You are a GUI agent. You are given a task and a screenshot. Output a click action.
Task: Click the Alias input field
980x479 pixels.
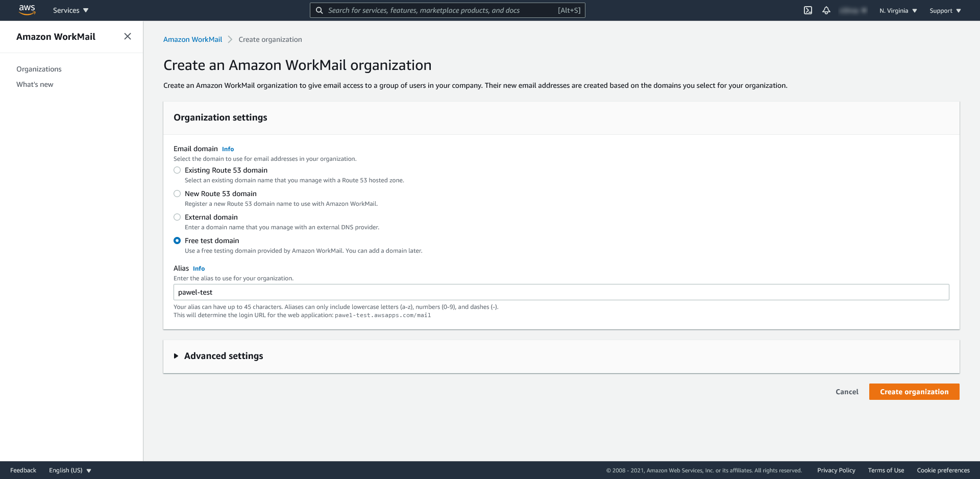click(x=561, y=292)
